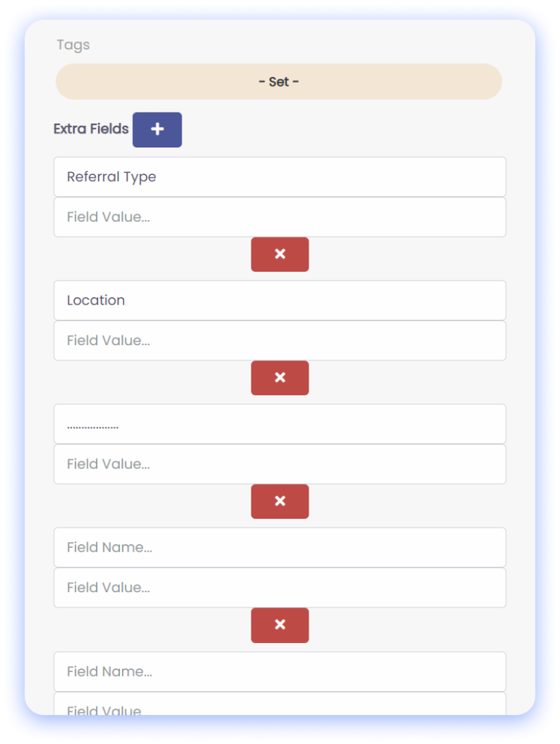Click the Referral Type name field
The image size is (560, 744).
pyautogui.click(x=280, y=177)
